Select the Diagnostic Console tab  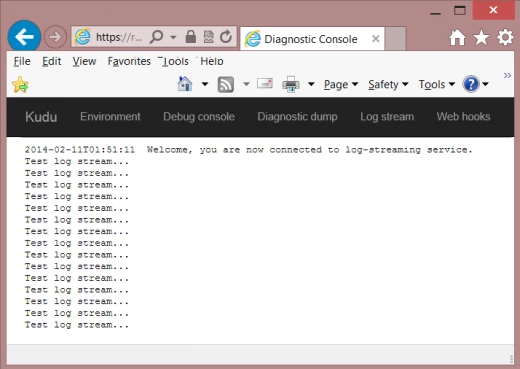click(312, 39)
